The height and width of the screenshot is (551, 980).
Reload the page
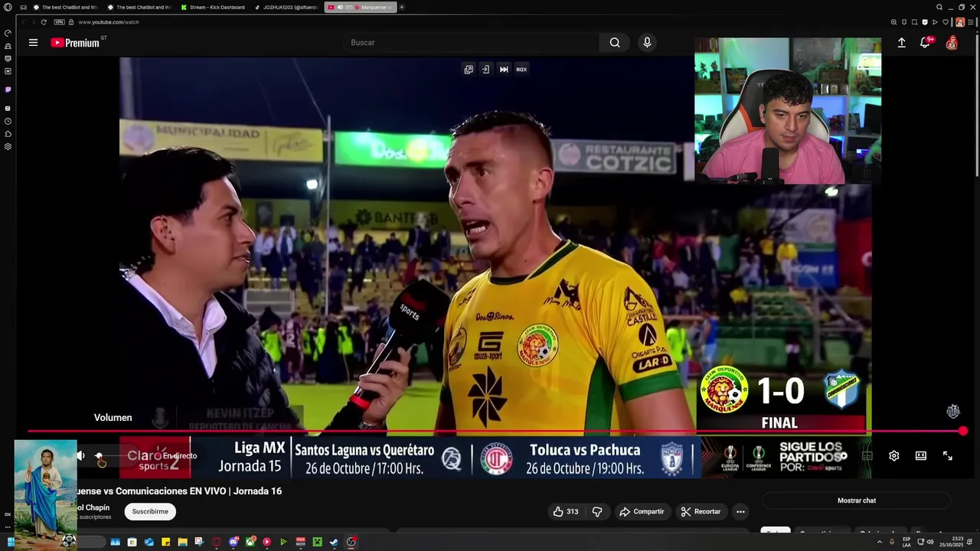tap(44, 22)
